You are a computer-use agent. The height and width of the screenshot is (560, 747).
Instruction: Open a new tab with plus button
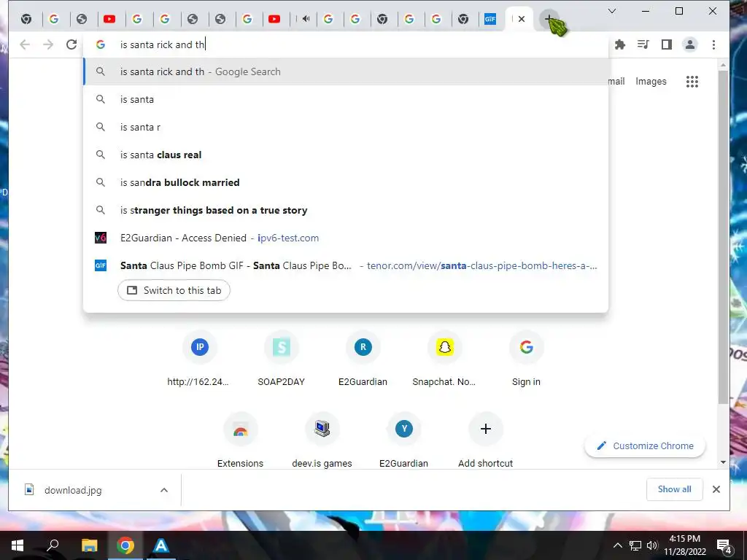[549, 19]
